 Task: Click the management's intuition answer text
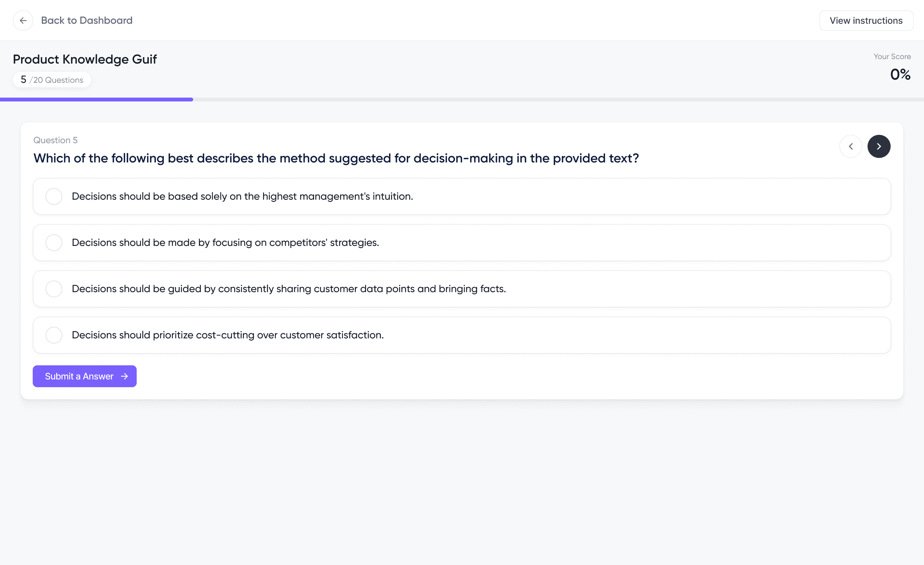[242, 196]
